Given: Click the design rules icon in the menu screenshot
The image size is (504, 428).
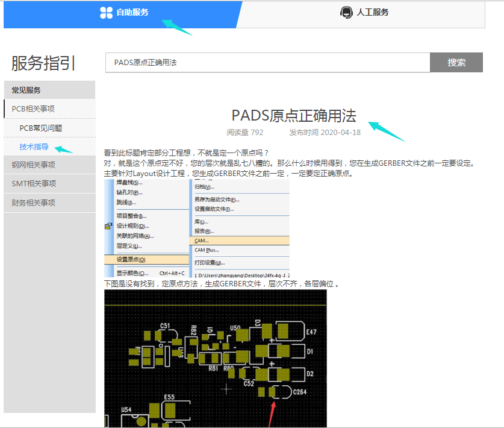Looking at the screenshot, I should (108, 226).
